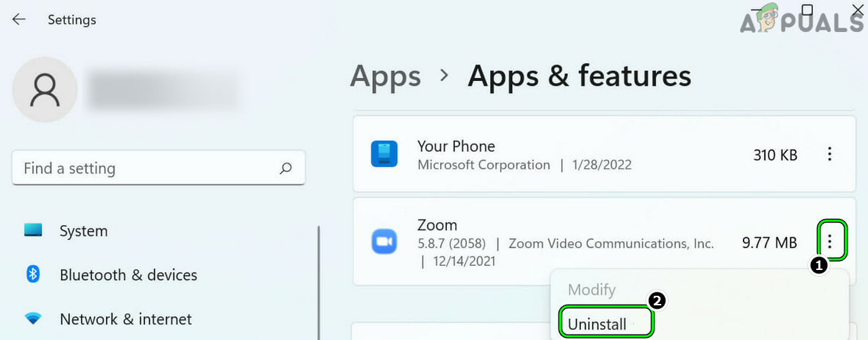Open three-dot options menu for Zoom
The image size is (868, 340).
point(829,240)
